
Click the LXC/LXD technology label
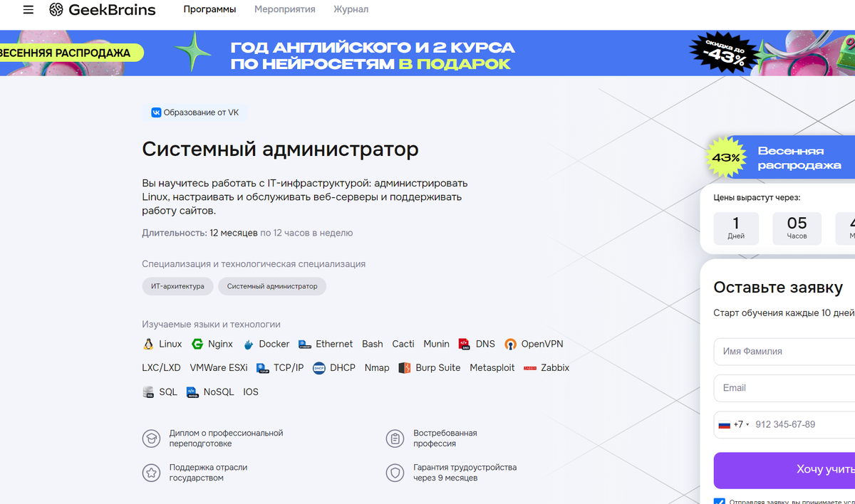click(x=162, y=368)
